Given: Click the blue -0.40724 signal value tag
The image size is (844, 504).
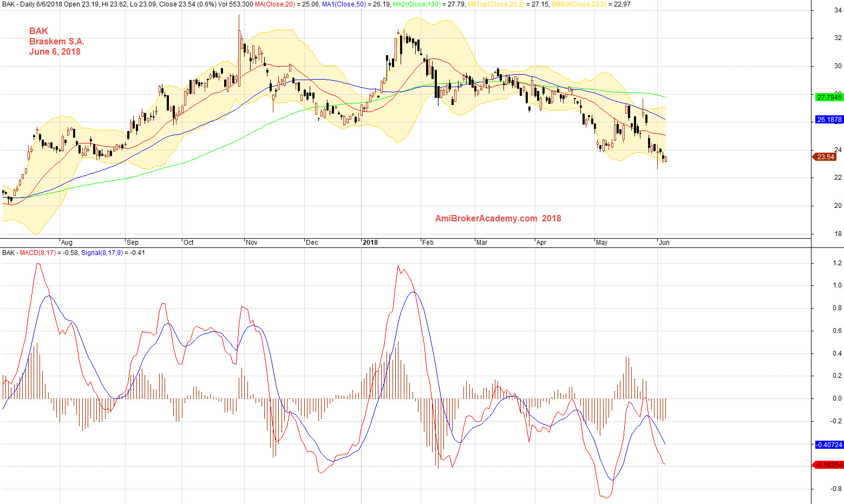Looking at the screenshot, I should [x=829, y=444].
